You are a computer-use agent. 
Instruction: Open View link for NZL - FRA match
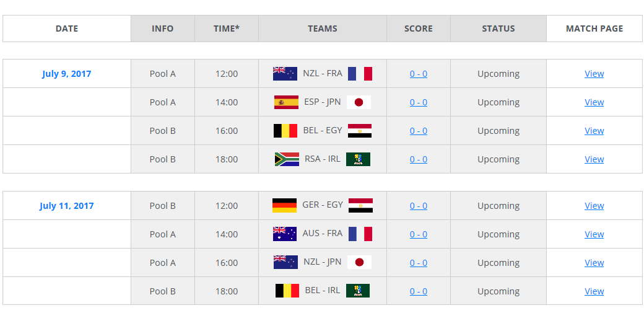pyautogui.click(x=594, y=74)
